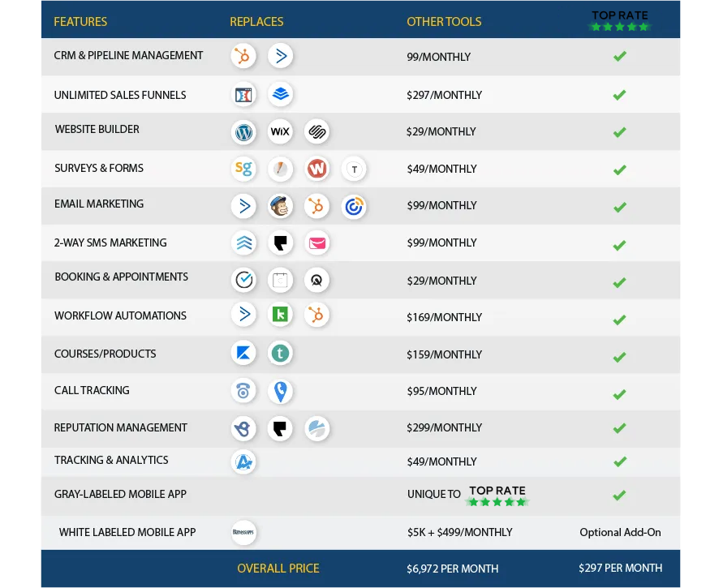Screen dimensions: 706x588
Task: Click the '$169/MONTHLY' price for Workflow Automations
Action: coord(445,317)
